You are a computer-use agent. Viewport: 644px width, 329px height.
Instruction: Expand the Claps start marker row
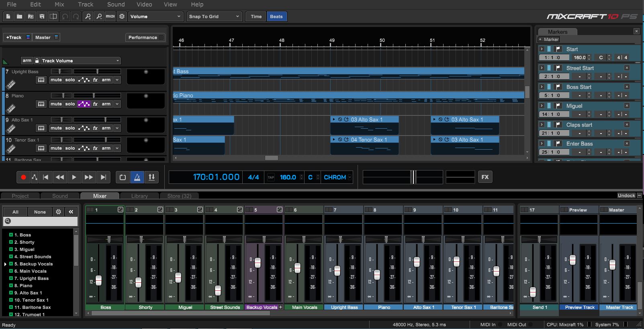pos(542,125)
